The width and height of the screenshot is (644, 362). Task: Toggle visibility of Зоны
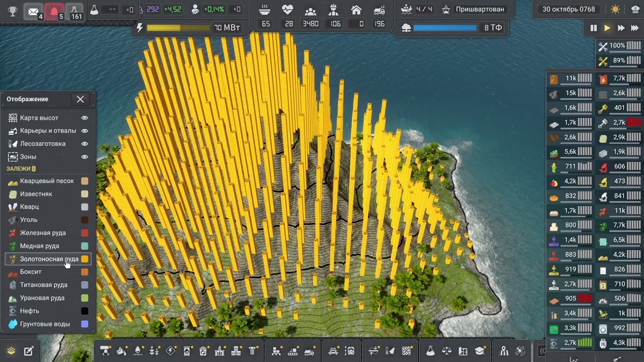(85, 157)
